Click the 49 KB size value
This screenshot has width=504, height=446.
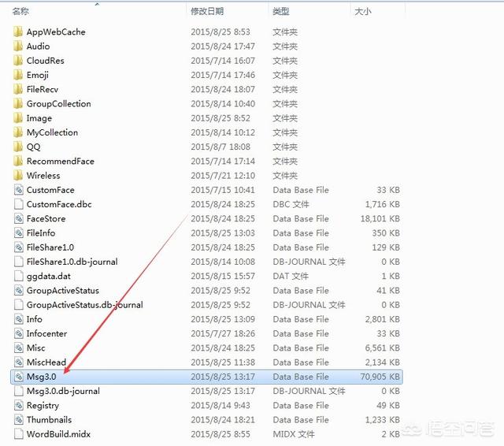(388, 405)
